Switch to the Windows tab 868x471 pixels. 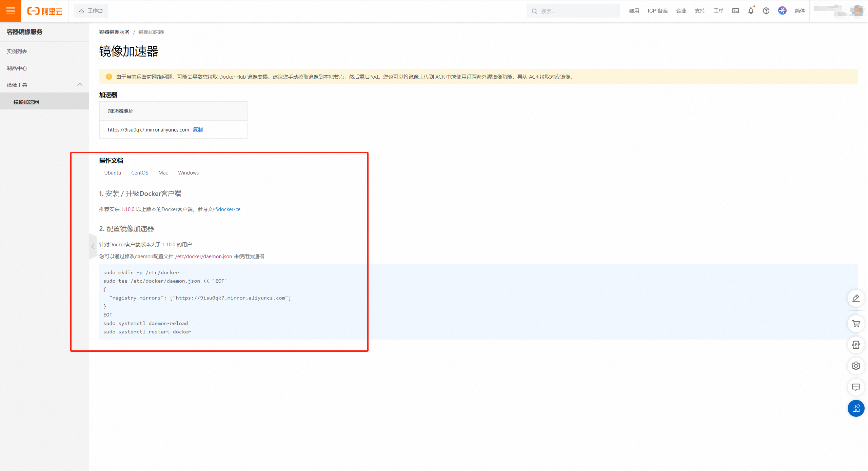188,172
